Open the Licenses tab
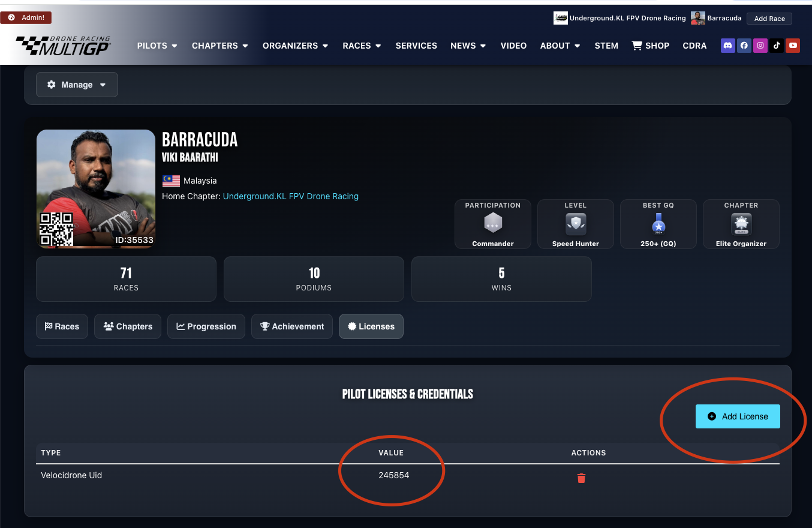812x528 pixels. (371, 326)
